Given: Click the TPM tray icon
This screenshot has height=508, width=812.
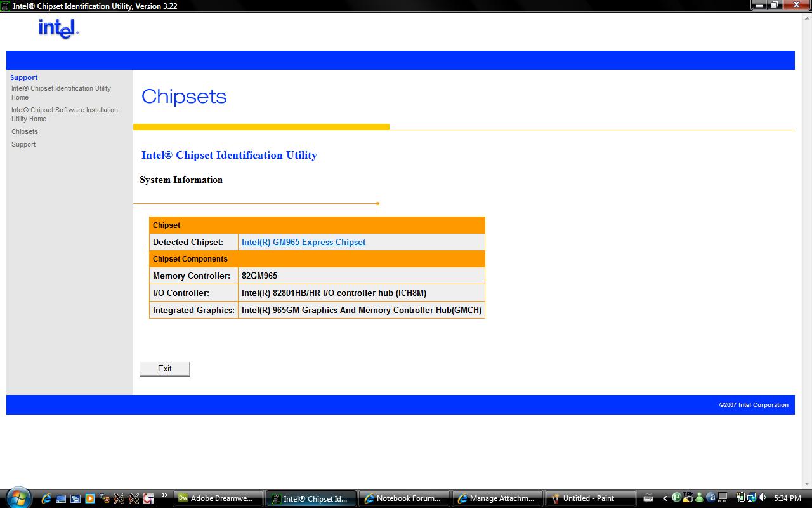Looking at the screenshot, I should [688, 497].
